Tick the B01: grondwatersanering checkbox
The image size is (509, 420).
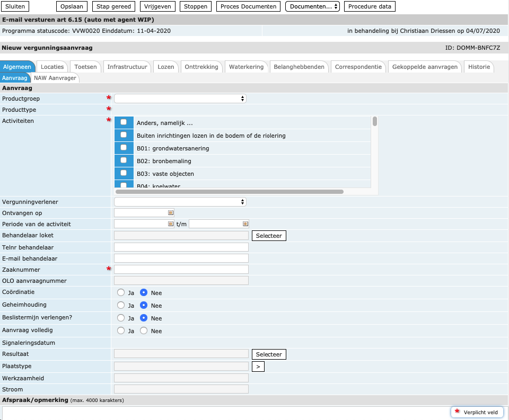click(124, 148)
